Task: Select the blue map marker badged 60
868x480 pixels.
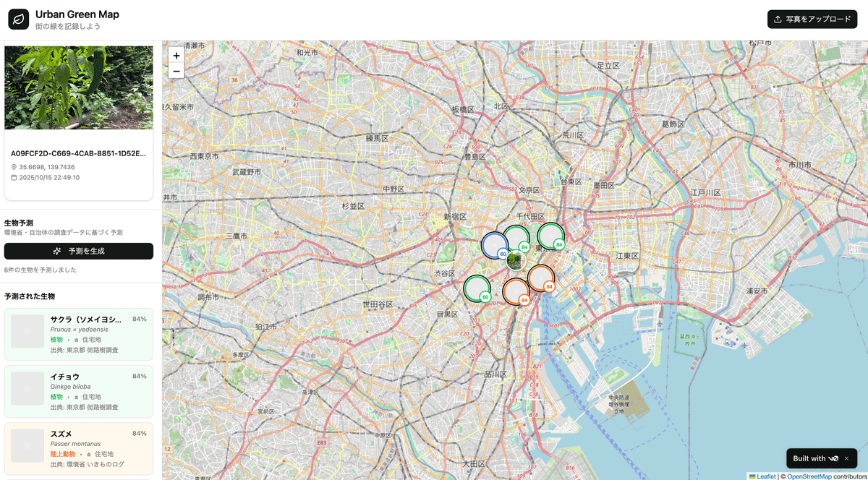Action: (x=495, y=246)
